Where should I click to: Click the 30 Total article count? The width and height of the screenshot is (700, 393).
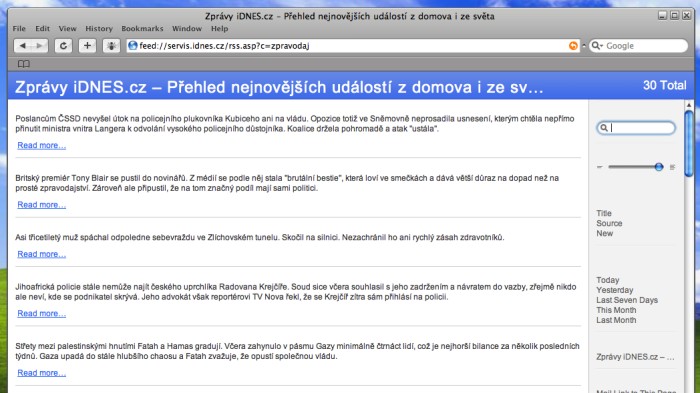point(665,85)
